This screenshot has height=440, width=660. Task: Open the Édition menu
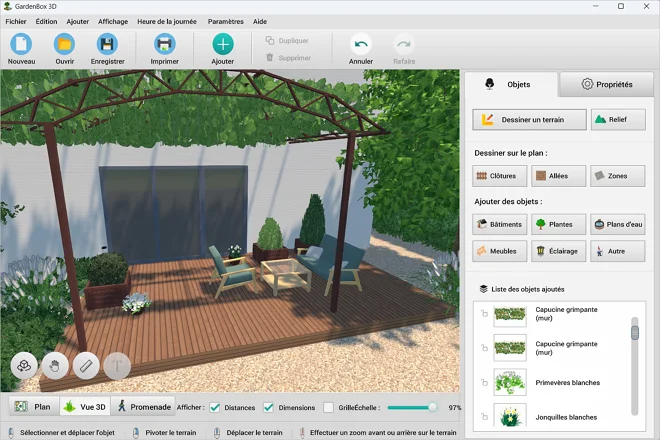46,21
